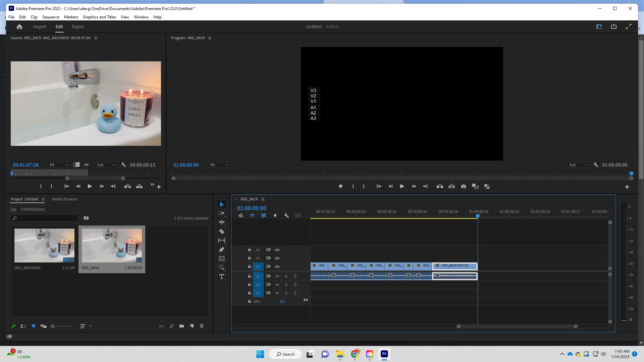Toggle Snap in Timeline magnet icon
The image size is (644, 362).
pyautogui.click(x=252, y=216)
